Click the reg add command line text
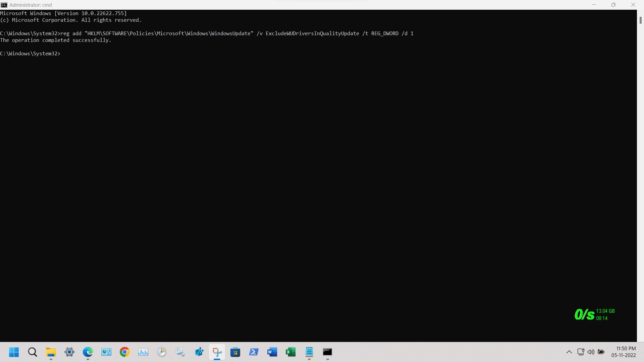644x362 pixels. [237, 34]
